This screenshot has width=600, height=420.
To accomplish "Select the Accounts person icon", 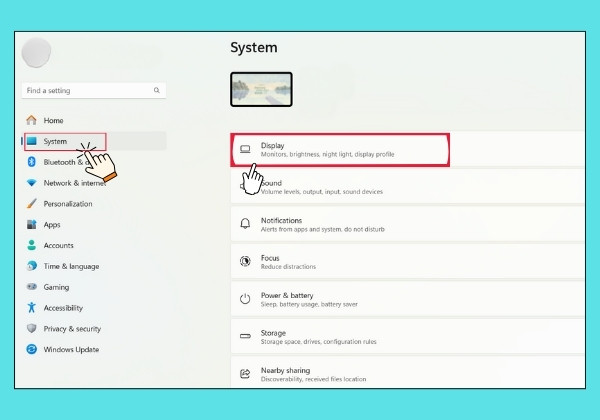I will coord(32,245).
